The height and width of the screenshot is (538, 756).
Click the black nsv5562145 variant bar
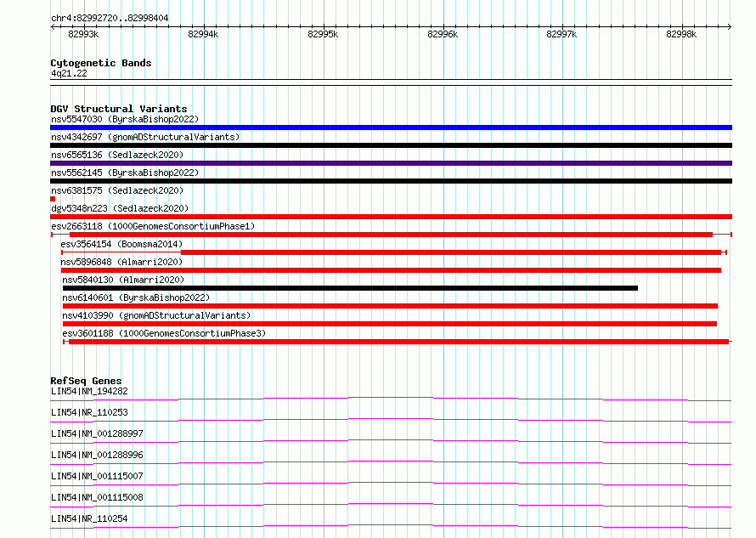391,181
